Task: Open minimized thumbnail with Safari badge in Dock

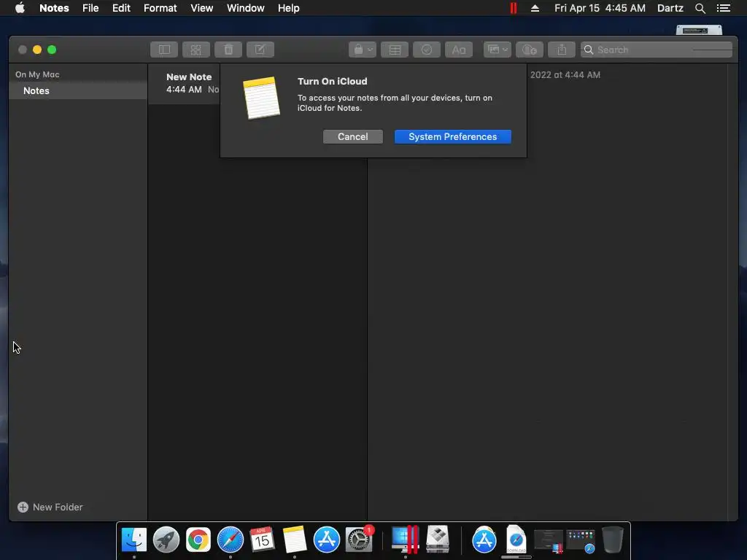Action: click(x=581, y=541)
